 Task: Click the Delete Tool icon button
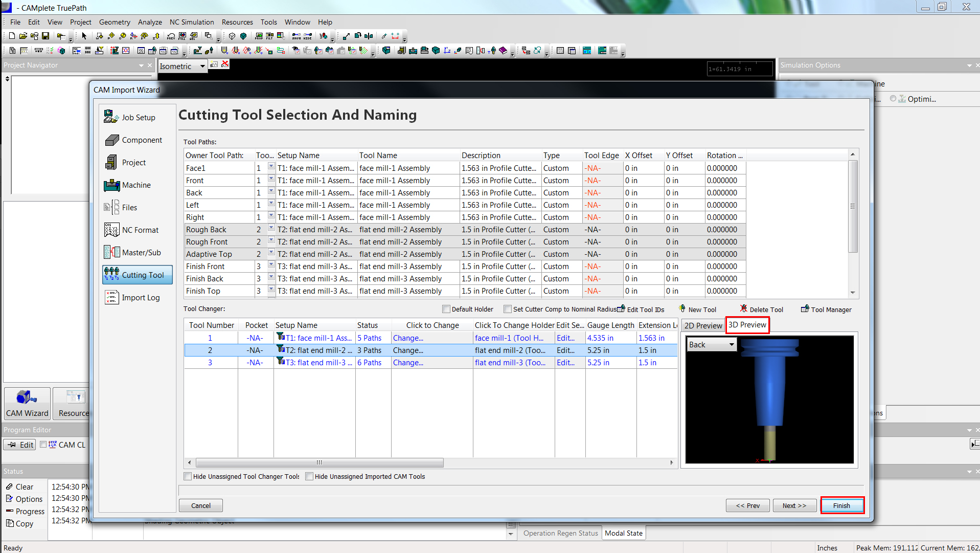(x=762, y=309)
